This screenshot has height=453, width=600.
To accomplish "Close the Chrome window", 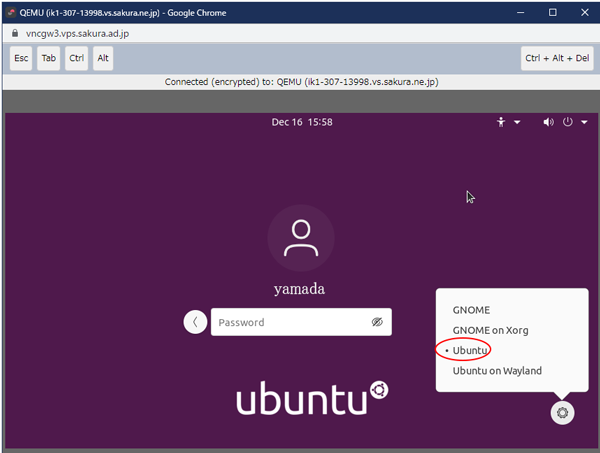I will (585, 13).
